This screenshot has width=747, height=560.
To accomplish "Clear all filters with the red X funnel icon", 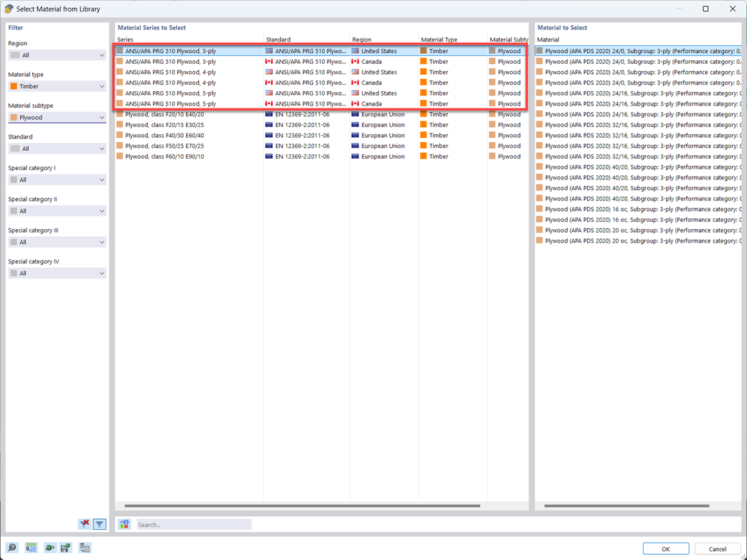I will [84, 524].
